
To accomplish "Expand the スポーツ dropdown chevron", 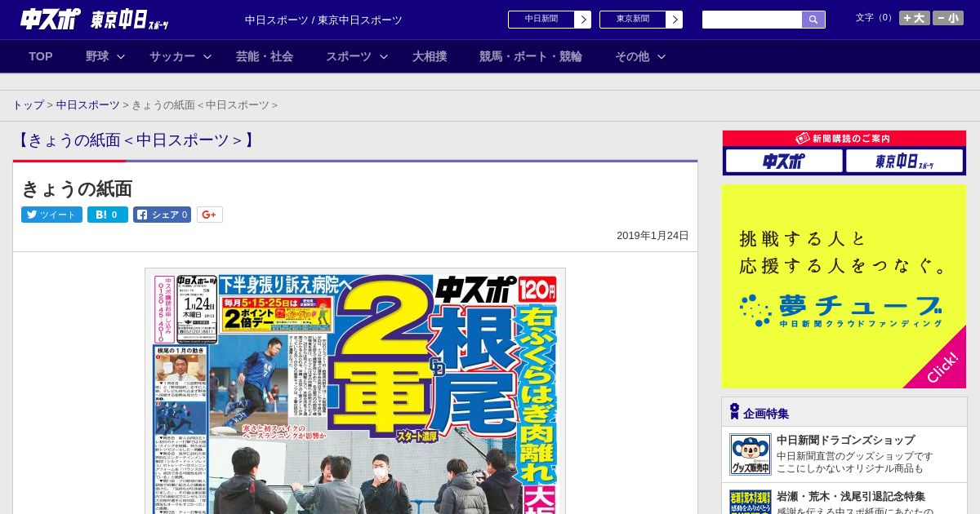I will pos(384,56).
